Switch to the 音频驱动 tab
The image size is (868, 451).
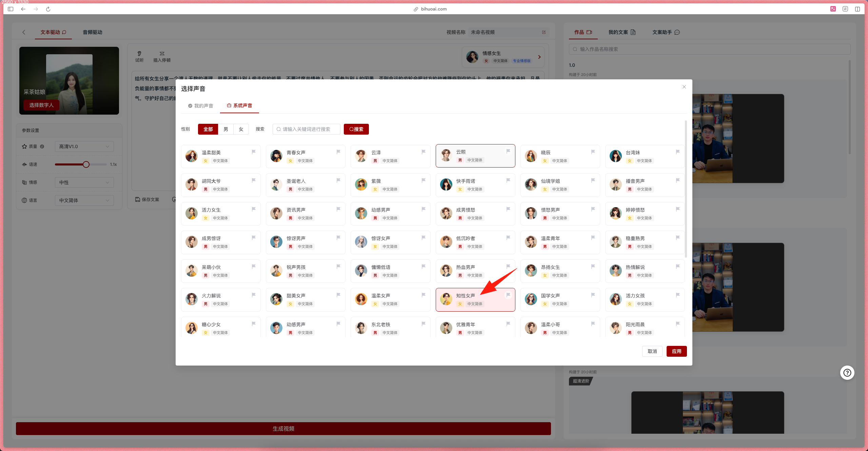click(x=93, y=32)
